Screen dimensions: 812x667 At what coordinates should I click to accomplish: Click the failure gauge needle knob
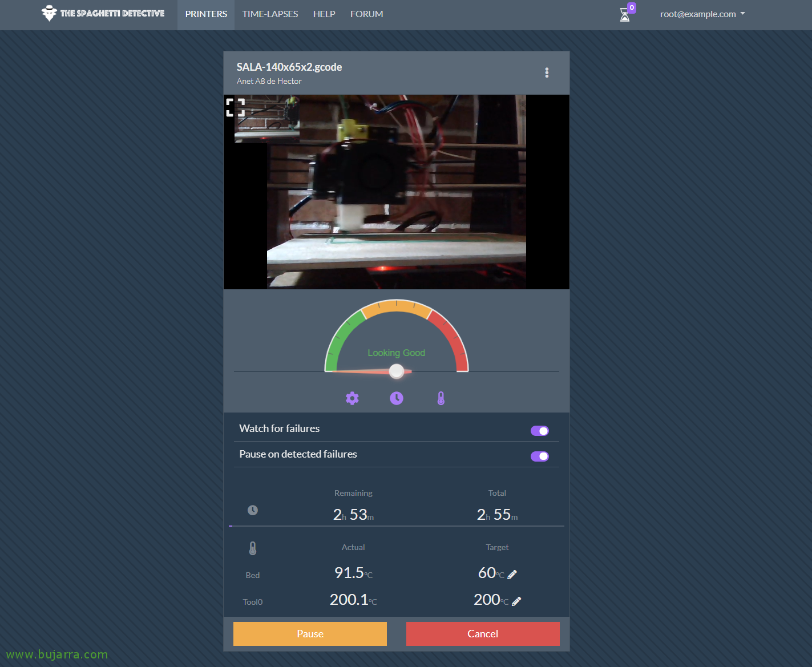click(x=397, y=371)
